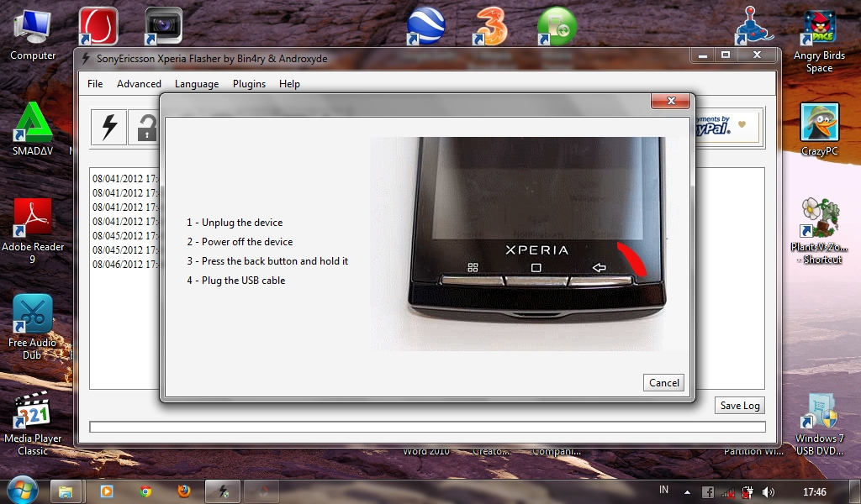Open the Windows 7 USB DVD tool shortcut
The height and width of the screenshot is (504, 861).
(x=819, y=423)
